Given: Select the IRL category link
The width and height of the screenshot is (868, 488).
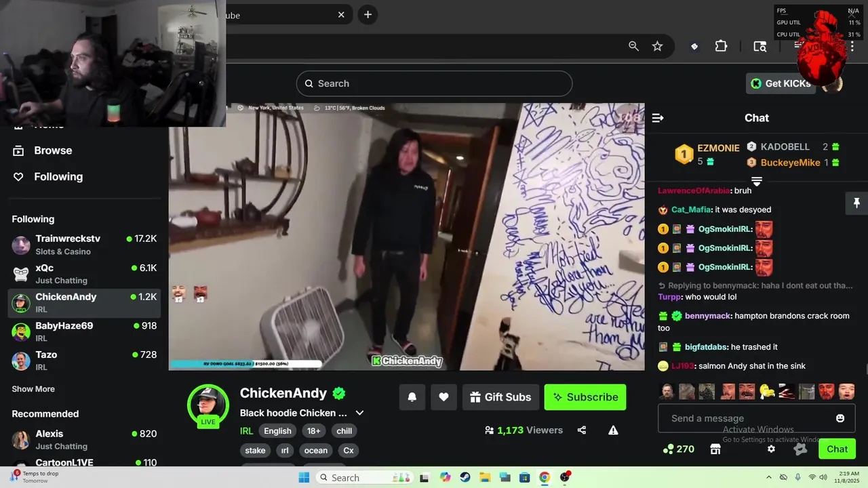Looking at the screenshot, I should [246, 431].
